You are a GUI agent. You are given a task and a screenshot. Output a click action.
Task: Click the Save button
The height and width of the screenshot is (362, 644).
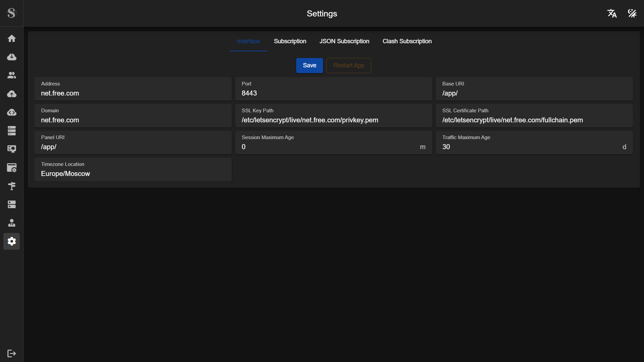[309, 65]
